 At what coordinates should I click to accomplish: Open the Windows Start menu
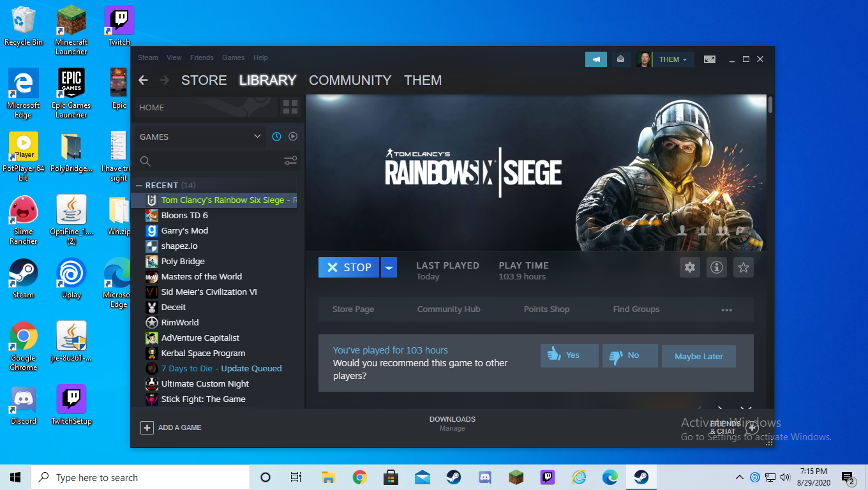[x=15, y=477]
